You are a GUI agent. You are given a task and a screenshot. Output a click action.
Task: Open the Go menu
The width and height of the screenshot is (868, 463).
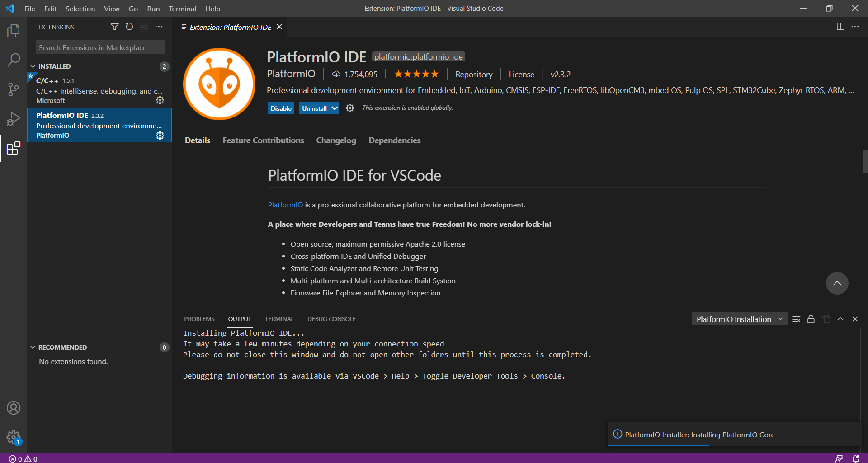click(133, 9)
